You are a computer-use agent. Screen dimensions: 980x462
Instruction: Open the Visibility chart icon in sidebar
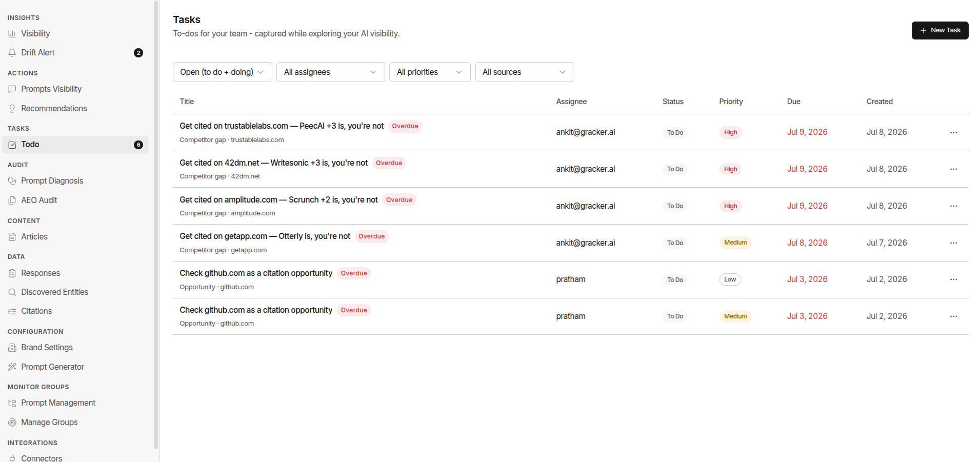click(12, 34)
